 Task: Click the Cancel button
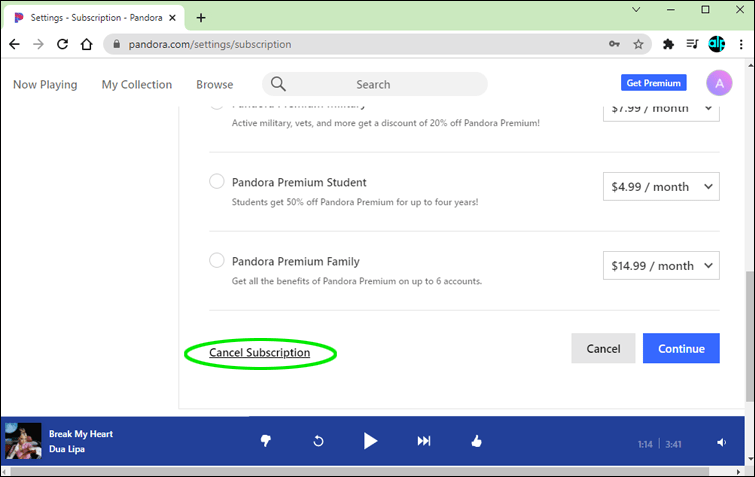coord(603,348)
